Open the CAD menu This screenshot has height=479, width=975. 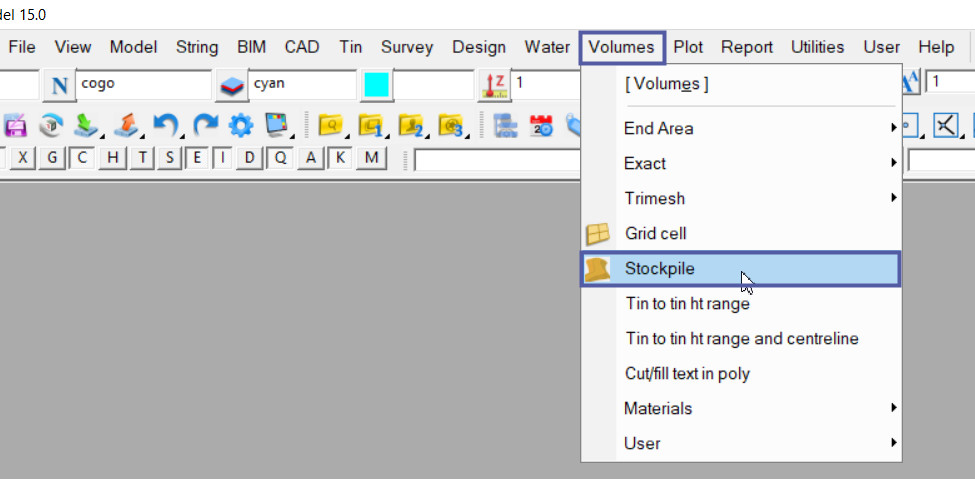pyautogui.click(x=302, y=47)
